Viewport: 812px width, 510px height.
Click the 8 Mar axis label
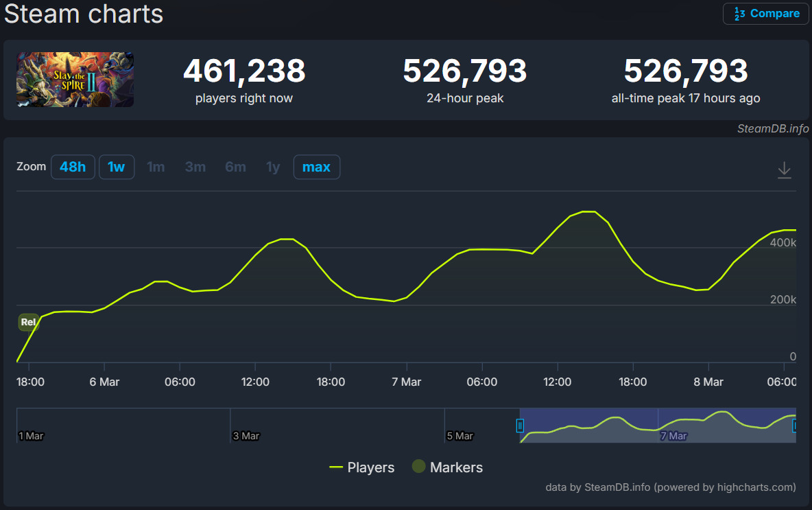(708, 382)
